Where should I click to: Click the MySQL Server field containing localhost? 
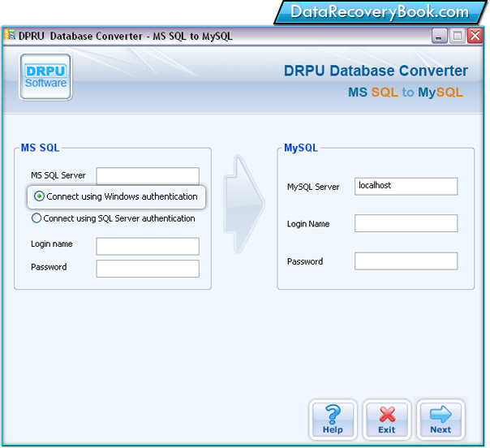coord(406,187)
